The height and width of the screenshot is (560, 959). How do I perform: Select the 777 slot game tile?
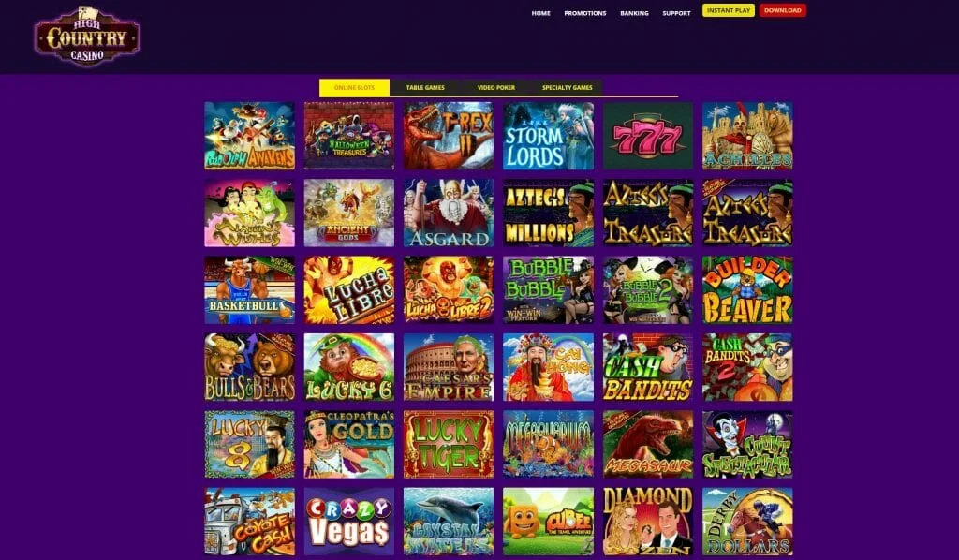click(648, 136)
